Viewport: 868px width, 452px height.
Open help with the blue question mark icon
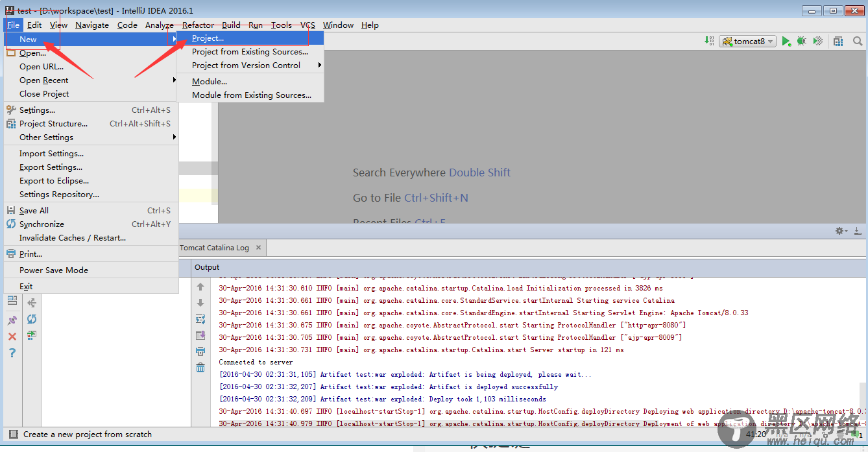click(x=12, y=353)
